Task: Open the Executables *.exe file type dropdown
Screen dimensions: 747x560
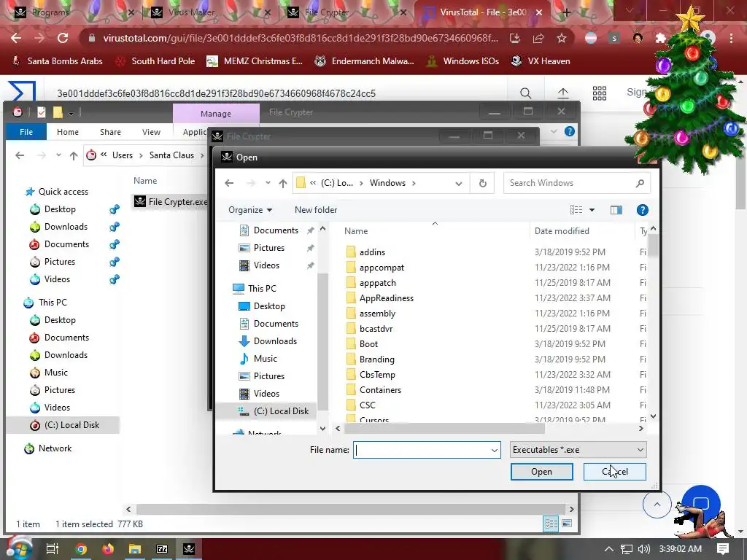Action: tap(578, 450)
